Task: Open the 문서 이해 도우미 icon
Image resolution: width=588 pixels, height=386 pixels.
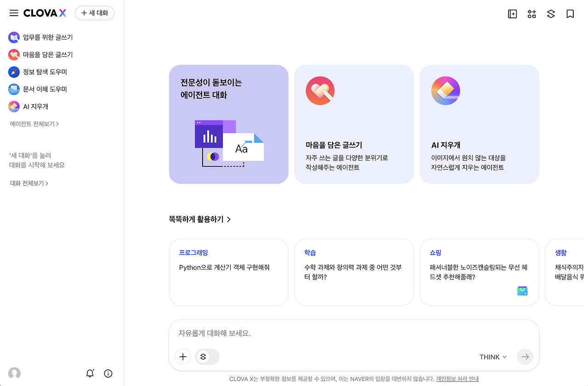Action: (14, 89)
